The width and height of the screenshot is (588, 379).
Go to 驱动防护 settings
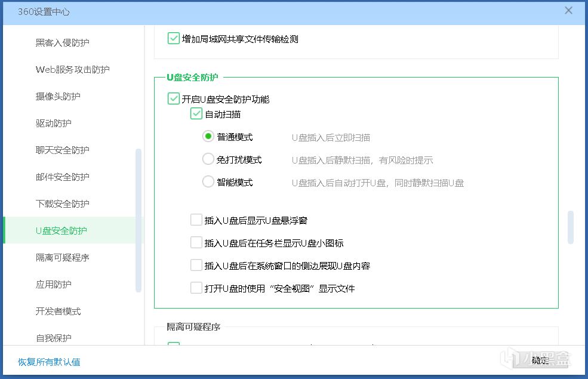54,124
